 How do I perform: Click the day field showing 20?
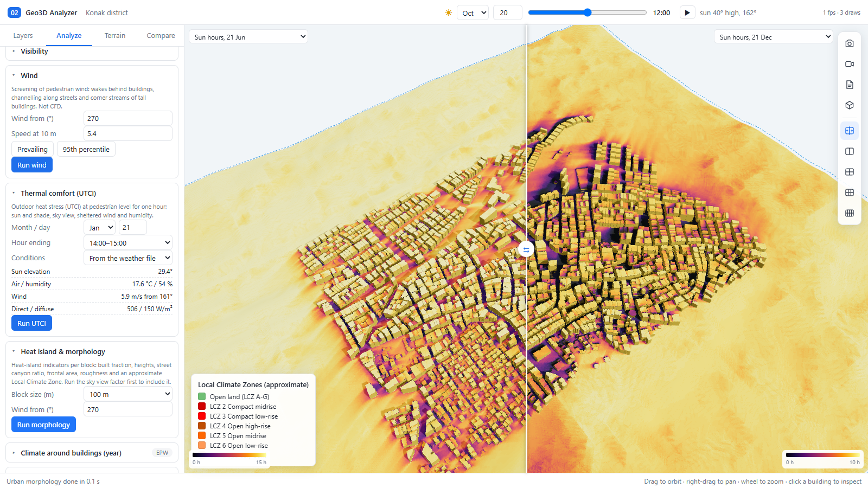[x=507, y=12]
